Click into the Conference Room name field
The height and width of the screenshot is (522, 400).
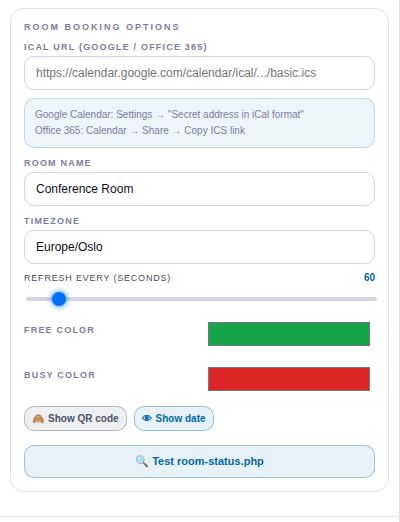[x=199, y=189]
